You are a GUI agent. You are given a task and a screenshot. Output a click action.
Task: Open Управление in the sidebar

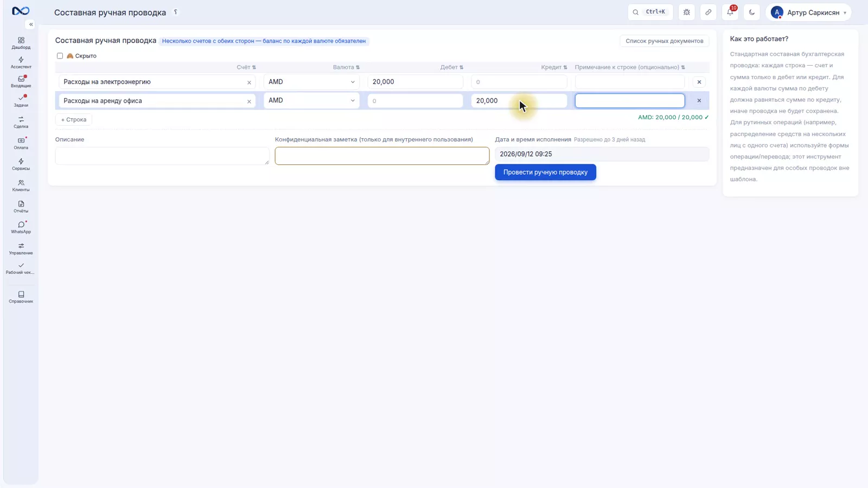coord(21,249)
